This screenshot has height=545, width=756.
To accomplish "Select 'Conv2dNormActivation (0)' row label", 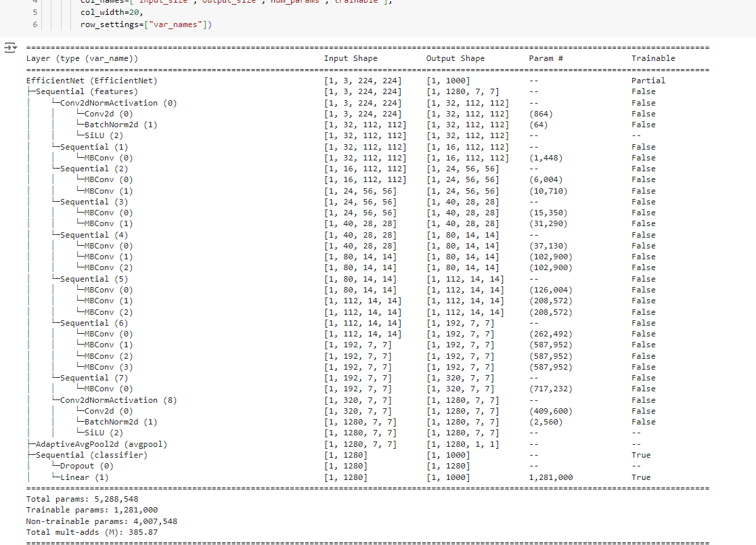I will click(118, 103).
